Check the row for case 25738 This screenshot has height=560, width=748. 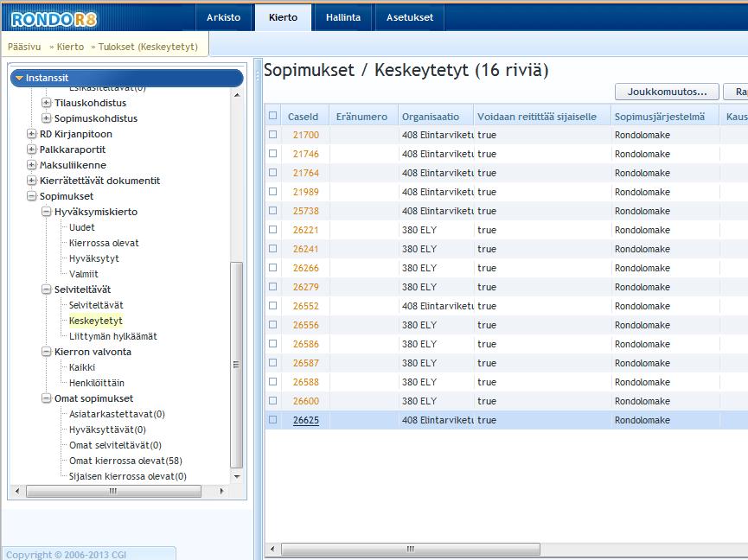[273, 210]
